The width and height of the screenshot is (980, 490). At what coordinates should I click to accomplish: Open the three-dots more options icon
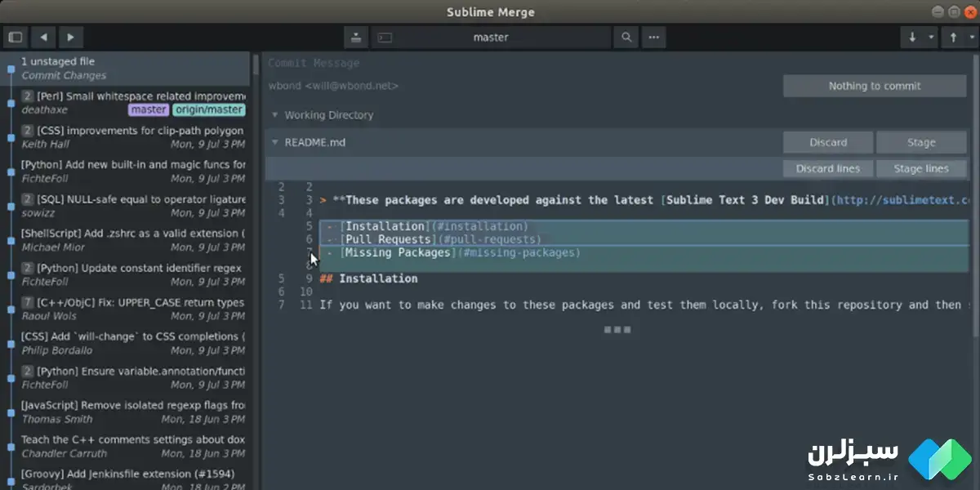tap(653, 37)
